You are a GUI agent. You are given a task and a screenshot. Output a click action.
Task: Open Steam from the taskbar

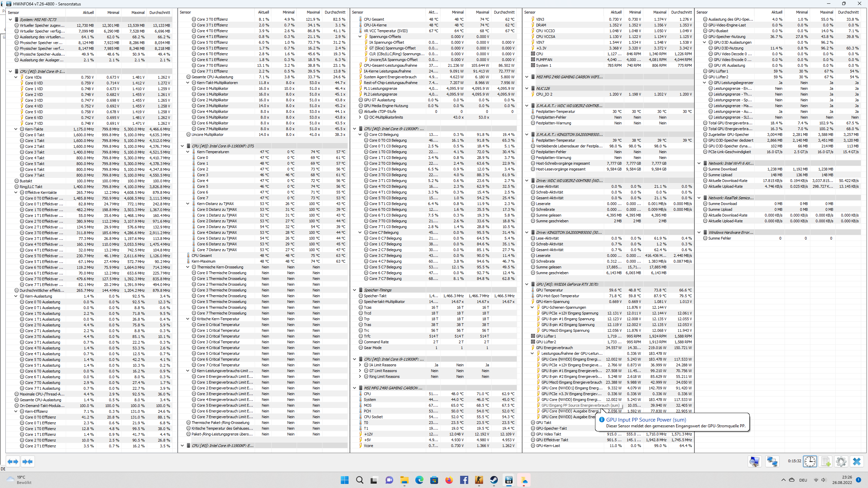click(494, 480)
